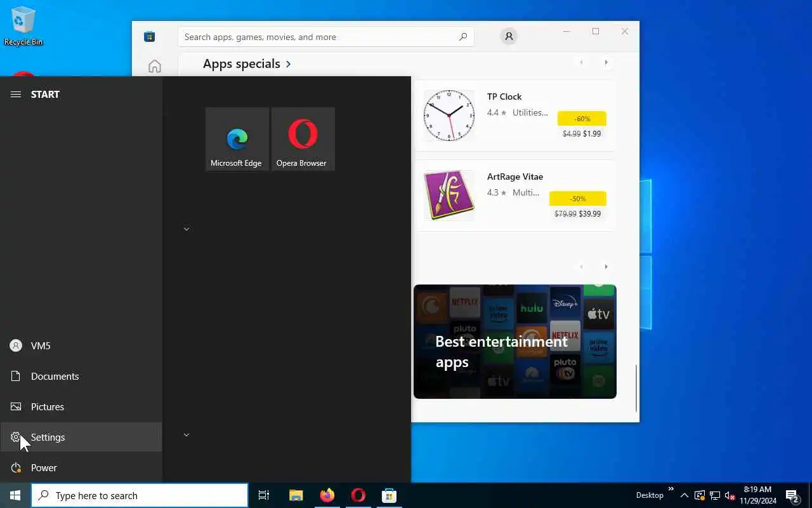Focus the Store search apps field
812x508 pixels.
(x=326, y=37)
